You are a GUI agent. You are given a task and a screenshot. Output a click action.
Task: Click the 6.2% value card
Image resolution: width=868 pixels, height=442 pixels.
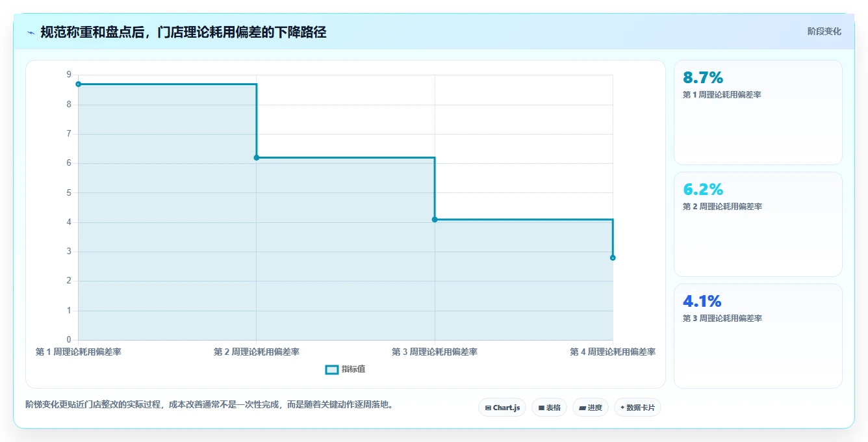758,224
